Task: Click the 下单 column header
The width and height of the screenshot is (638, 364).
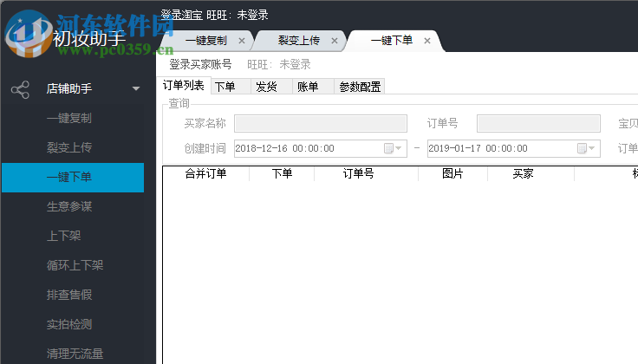Action: 282,173
